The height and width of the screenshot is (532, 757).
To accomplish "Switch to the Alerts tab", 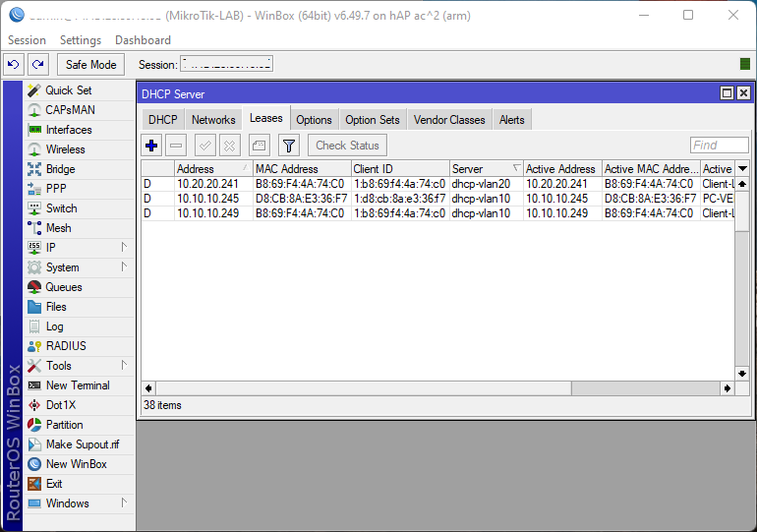I will click(x=512, y=120).
